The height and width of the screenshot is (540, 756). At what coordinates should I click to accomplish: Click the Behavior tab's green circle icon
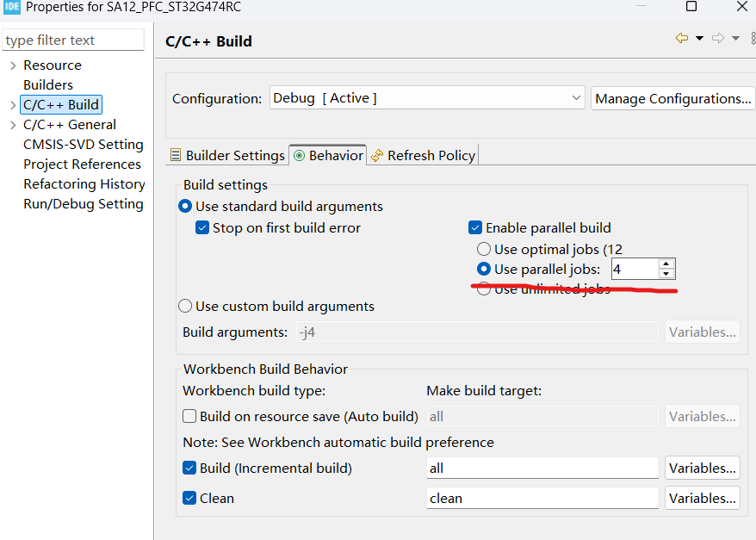(x=300, y=155)
